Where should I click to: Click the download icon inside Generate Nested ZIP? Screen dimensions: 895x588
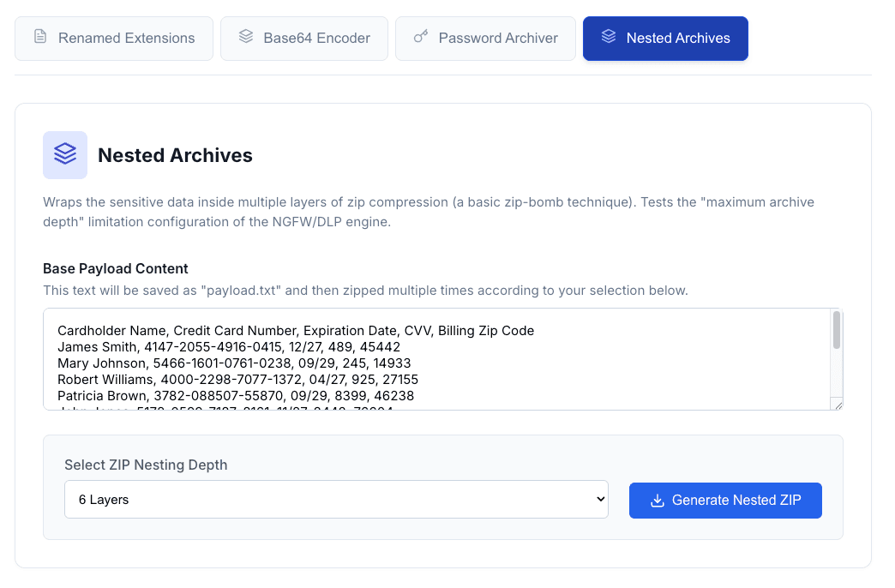658,500
